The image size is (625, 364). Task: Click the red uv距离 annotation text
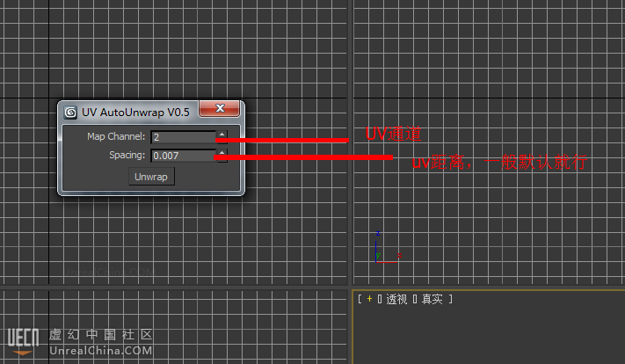[498, 164]
